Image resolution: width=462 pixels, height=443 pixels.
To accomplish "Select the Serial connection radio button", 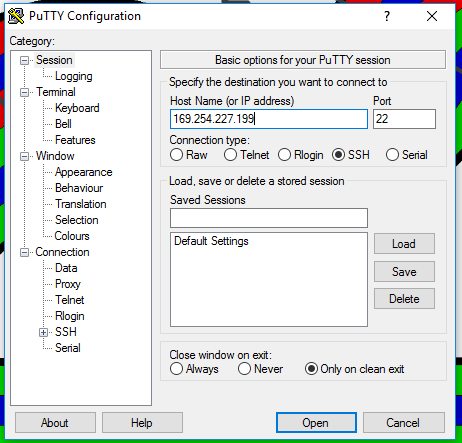I will (x=392, y=155).
